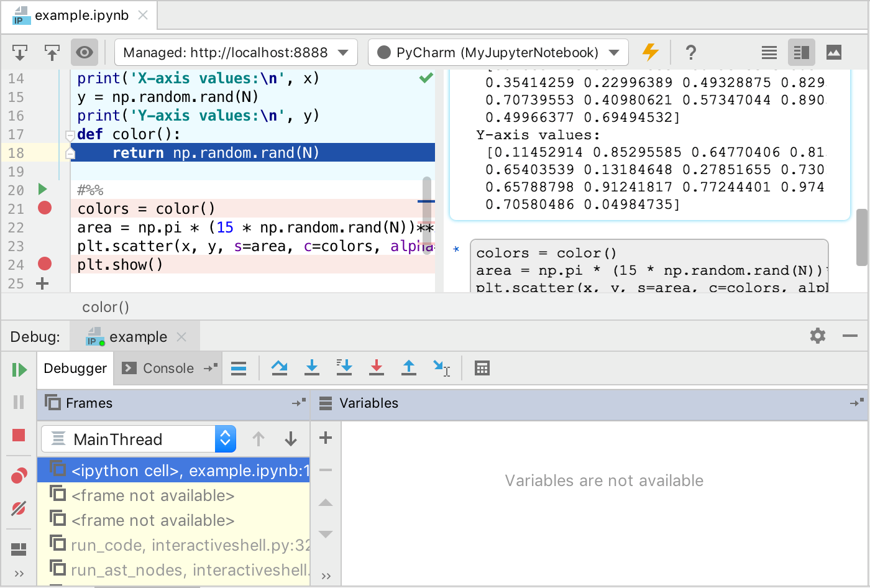Open the PyCharm (MyJupyterNotebook) kernel dropdown
This screenshot has width=870, height=588.
(x=497, y=52)
